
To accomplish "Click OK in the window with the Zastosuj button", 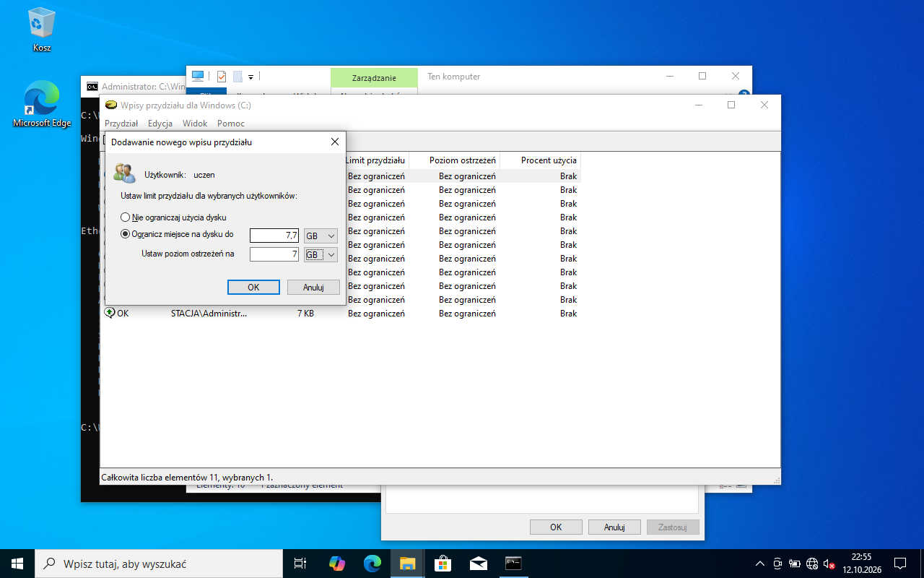I will [556, 527].
